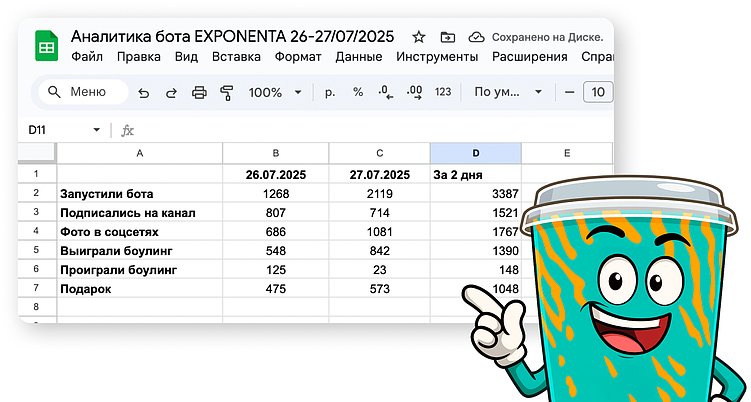751x402 pixels.
Task: Select cell with value 475
Action: (x=275, y=288)
